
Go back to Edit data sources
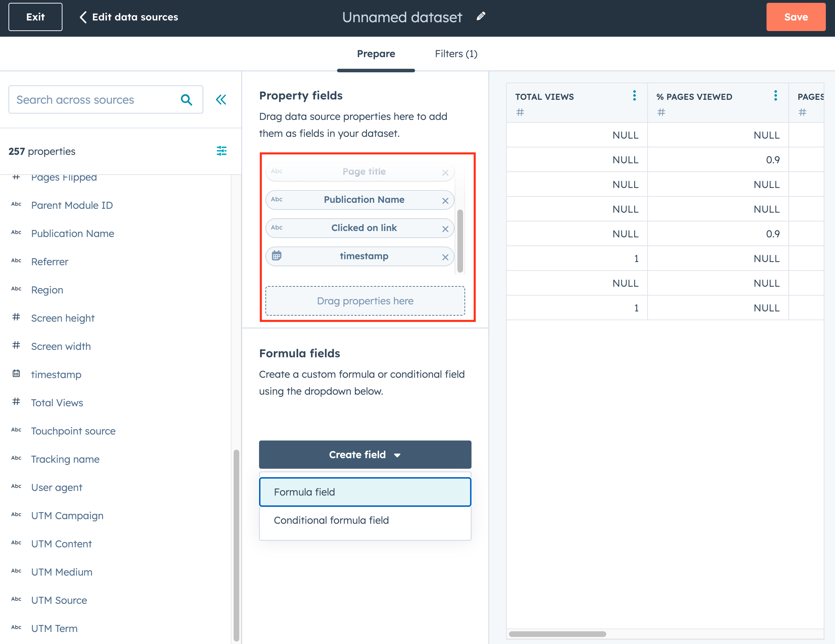128,17
